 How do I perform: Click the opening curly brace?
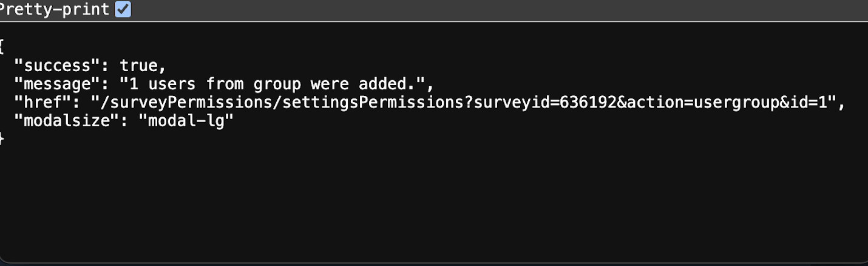pos(2,46)
